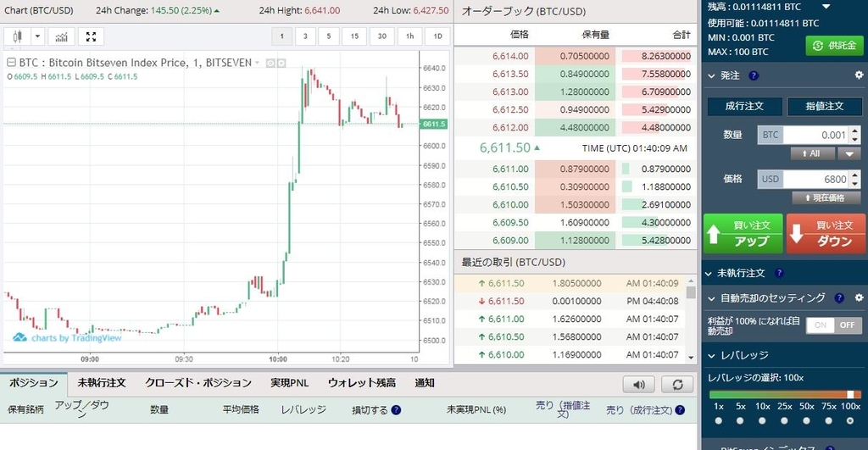This screenshot has height=450, width=868.
Task: Click the red 買い注文 ダウン button
Action: tap(826, 234)
